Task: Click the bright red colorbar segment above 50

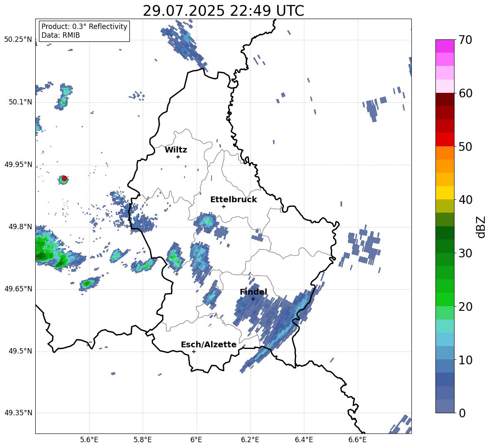Action: tap(445, 140)
